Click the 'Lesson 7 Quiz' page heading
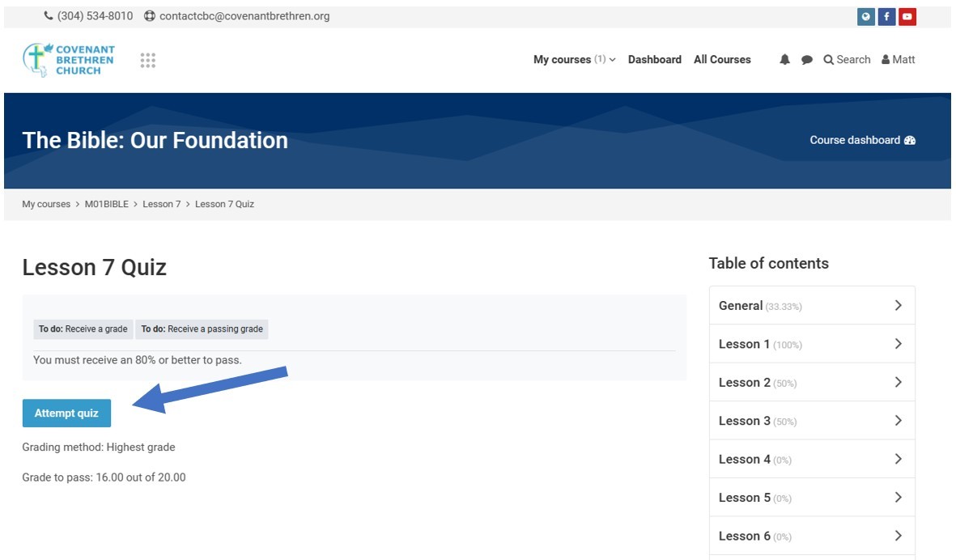Viewport: 956px width, 560px height. click(95, 268)
